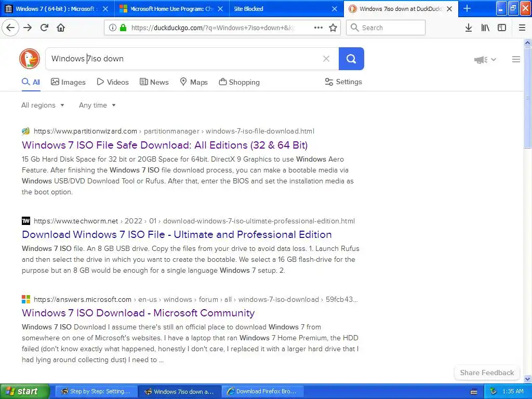Open DuckDuckGo side menu icon
Image resolution: width=532 pixels, height=399 pixels.
[516, 59]
